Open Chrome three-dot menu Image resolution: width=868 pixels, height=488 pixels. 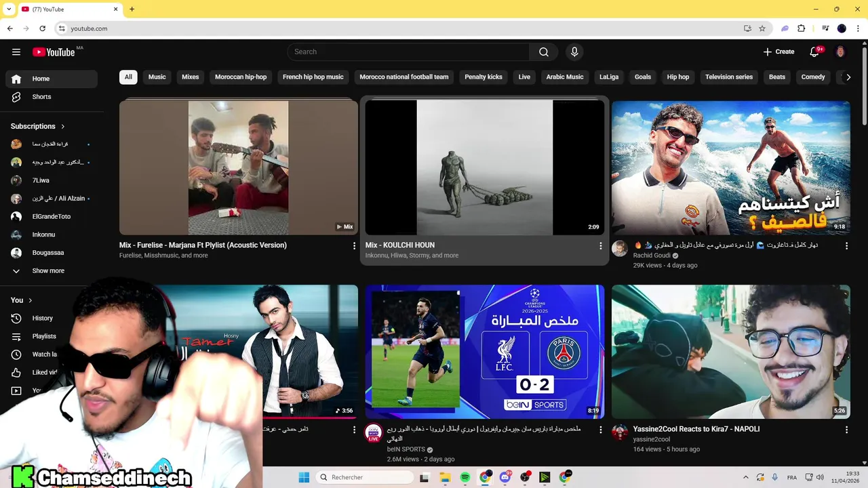[857, 28]
